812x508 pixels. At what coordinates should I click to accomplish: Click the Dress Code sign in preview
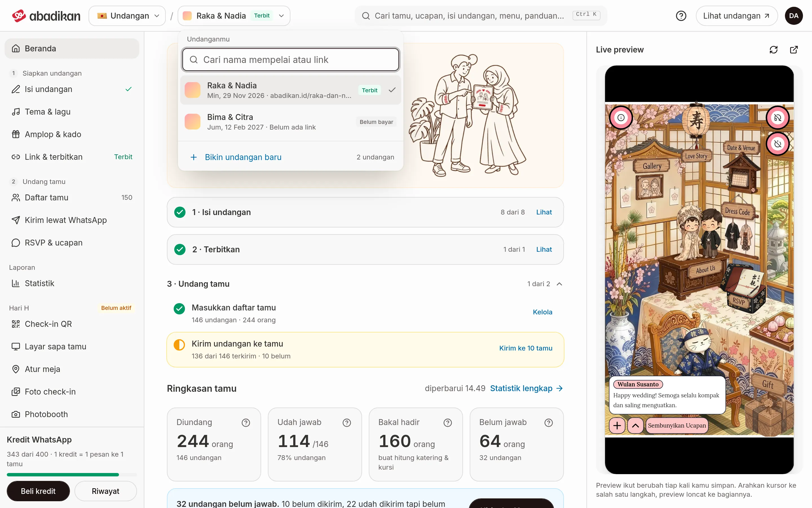click(x=737, y=211)
